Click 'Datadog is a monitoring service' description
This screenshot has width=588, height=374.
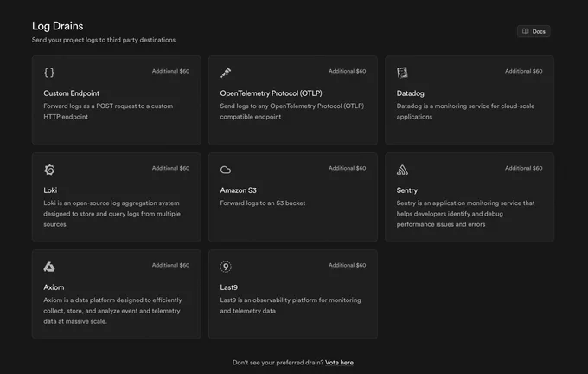pos(466,111)
